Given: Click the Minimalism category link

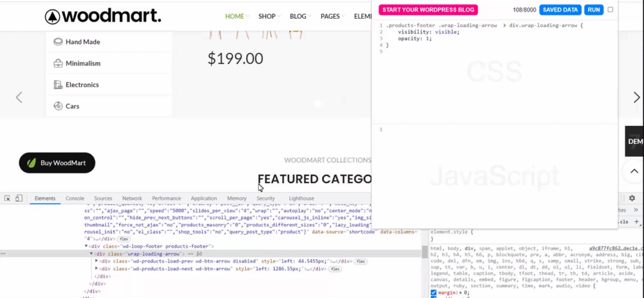Looking at the screenshot, I should pos(83,63).
